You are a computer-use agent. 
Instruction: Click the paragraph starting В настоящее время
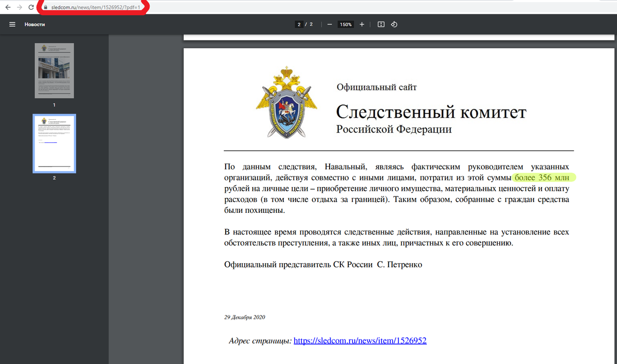[x=396, y=238]
